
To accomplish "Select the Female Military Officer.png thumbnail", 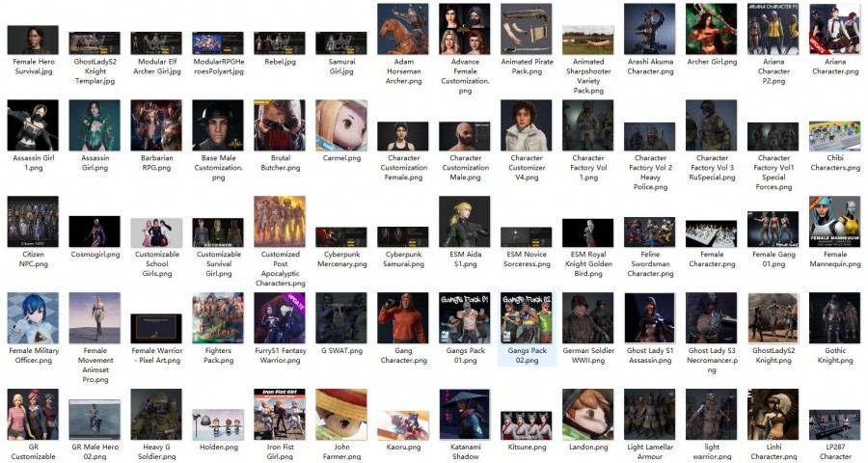I will pyautogui.click(x=33, y=318).
